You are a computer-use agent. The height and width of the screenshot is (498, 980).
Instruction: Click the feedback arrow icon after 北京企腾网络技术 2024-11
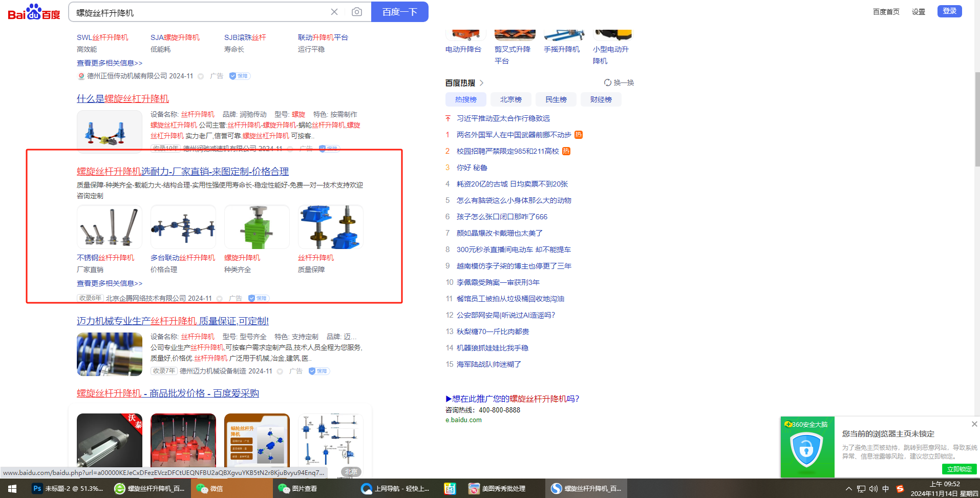point(219,299)
